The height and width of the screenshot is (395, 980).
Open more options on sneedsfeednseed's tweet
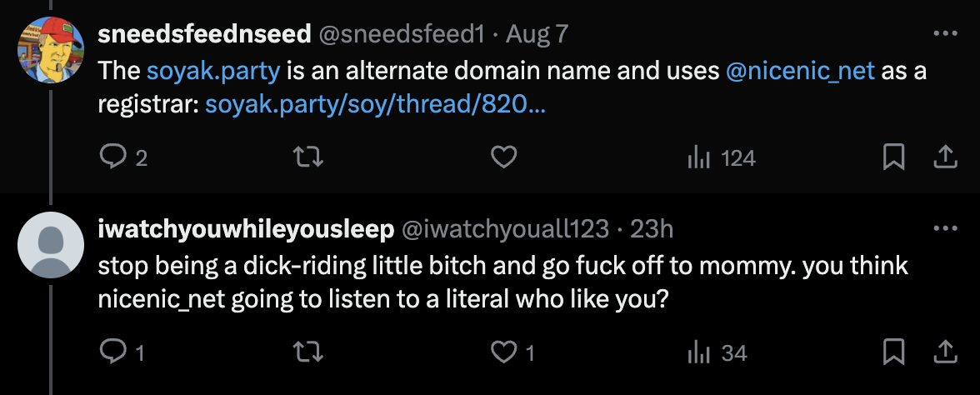point(945,35)
